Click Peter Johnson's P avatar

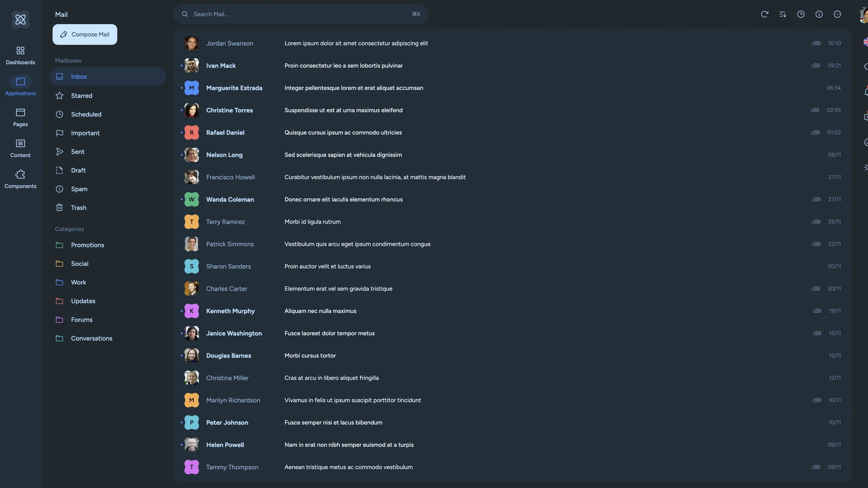pos(192,422)
